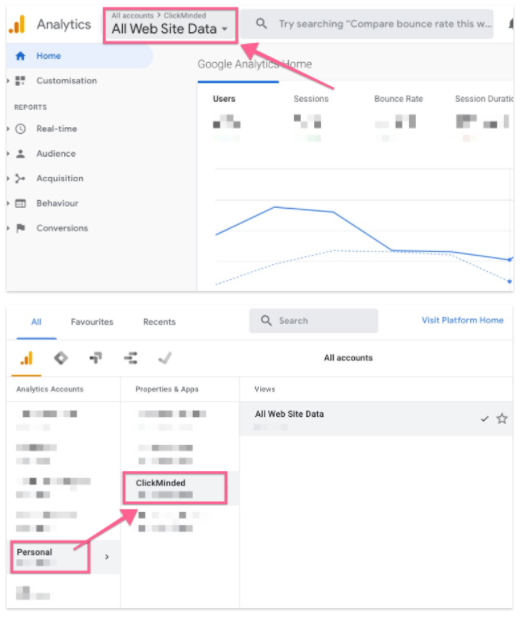Expand the Real-time section arrow
This screenshot has height=619, width=528.
(8, 129)
